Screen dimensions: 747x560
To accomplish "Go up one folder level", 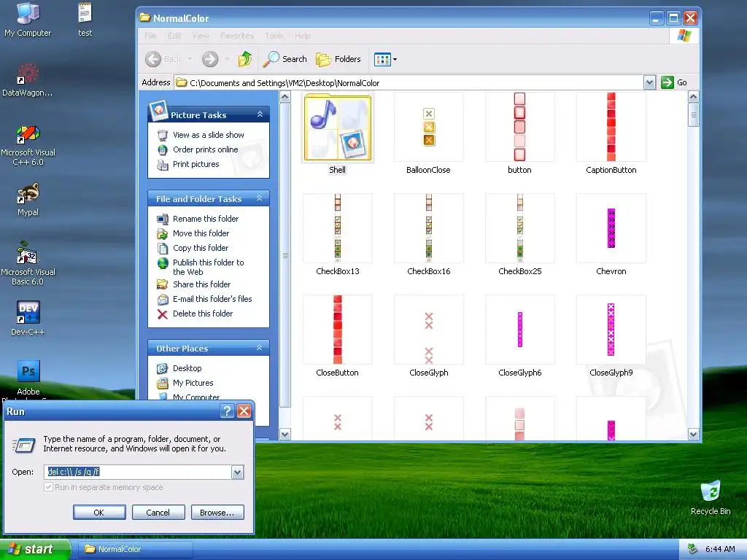I will point(245,59).
